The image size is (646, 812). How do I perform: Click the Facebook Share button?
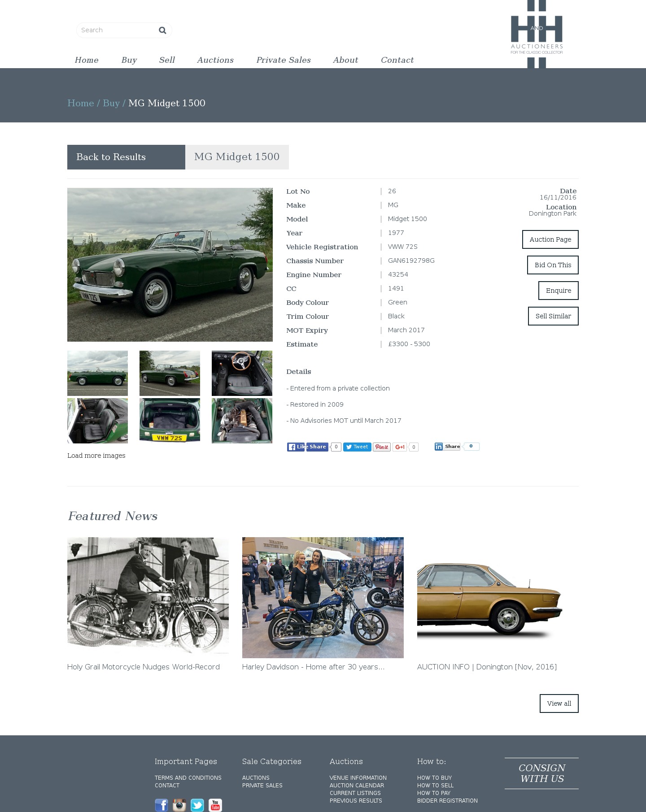coord(317,447)
